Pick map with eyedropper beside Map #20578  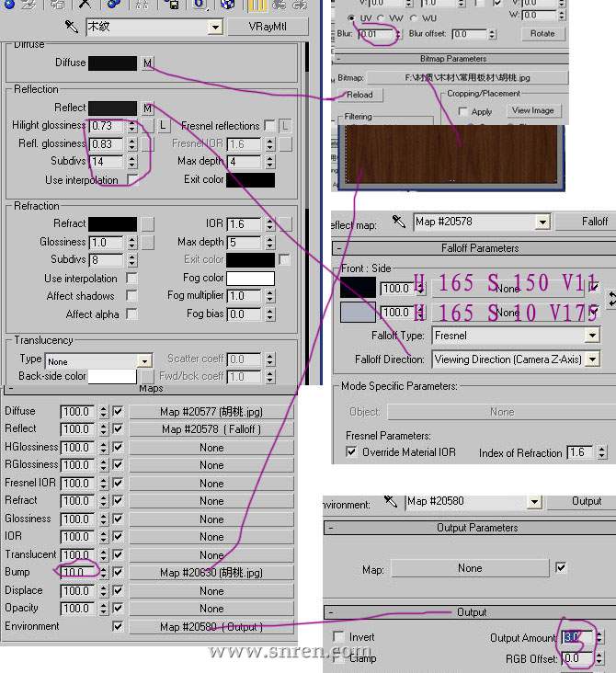[398, 222]
